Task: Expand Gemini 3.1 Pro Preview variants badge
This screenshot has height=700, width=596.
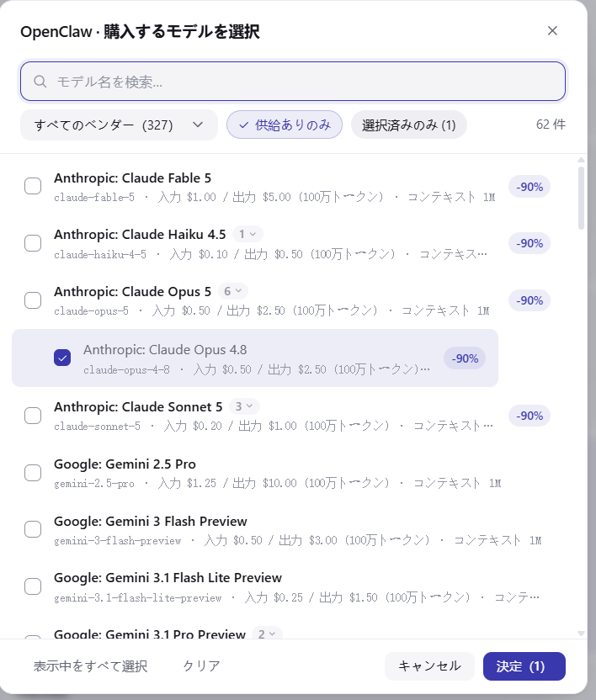Action: 267,634
